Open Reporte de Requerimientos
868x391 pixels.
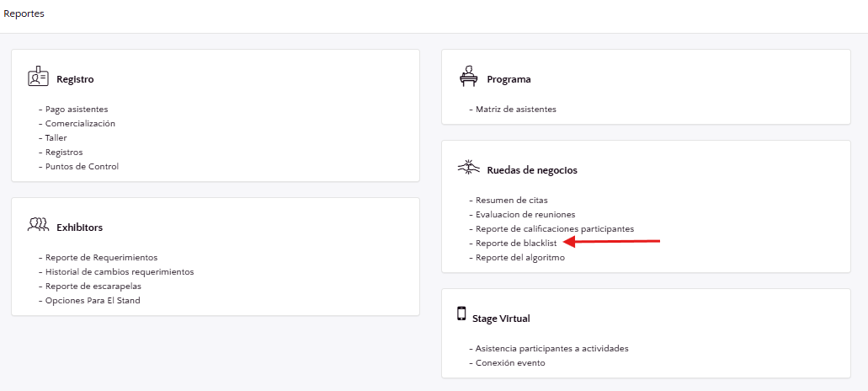coord(101,257)
